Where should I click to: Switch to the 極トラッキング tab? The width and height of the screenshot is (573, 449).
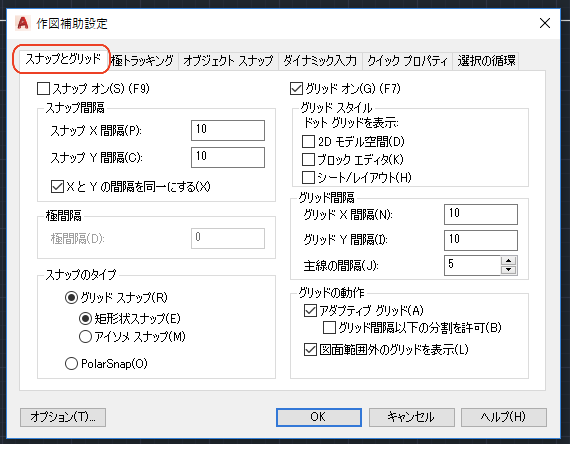(x=142, y=61)
